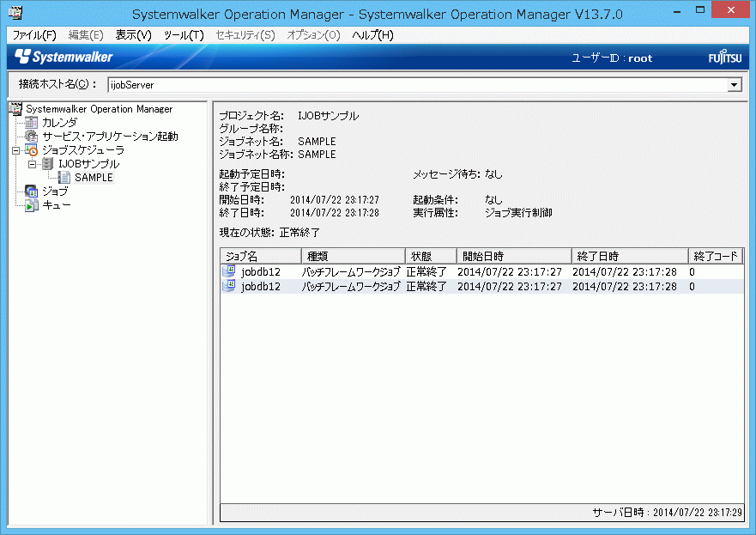Open the セキュリティ(S) menu

tap(245, 35)
